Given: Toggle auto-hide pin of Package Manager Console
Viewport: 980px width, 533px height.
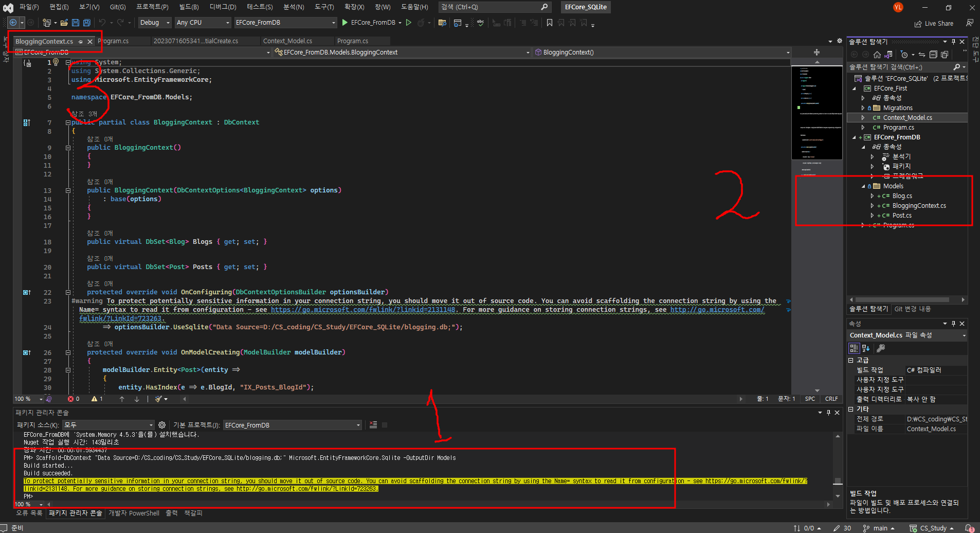Looking at the screenshot, I should 828,413.
